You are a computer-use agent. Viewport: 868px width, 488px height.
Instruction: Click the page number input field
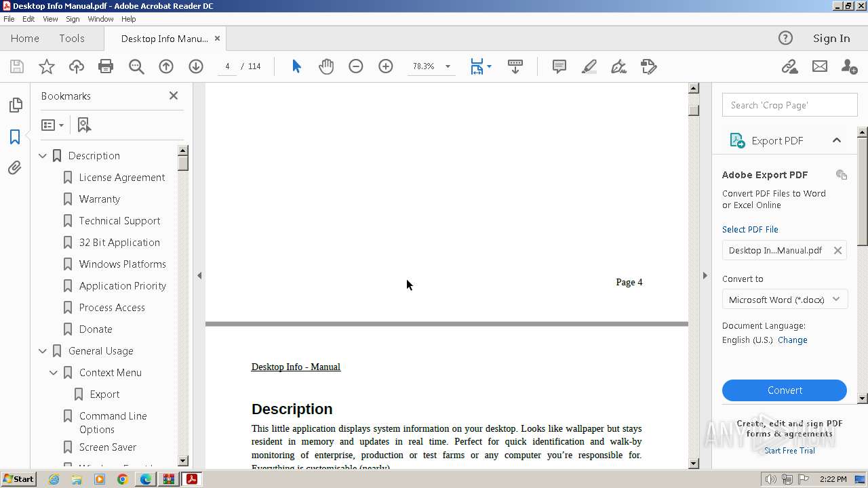(227, 66)
